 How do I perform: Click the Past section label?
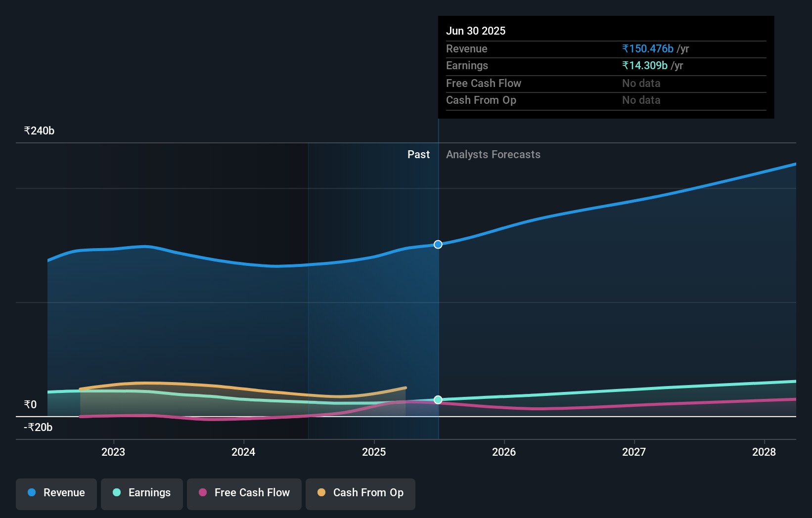pyautogui.click(x=418, y=155)
